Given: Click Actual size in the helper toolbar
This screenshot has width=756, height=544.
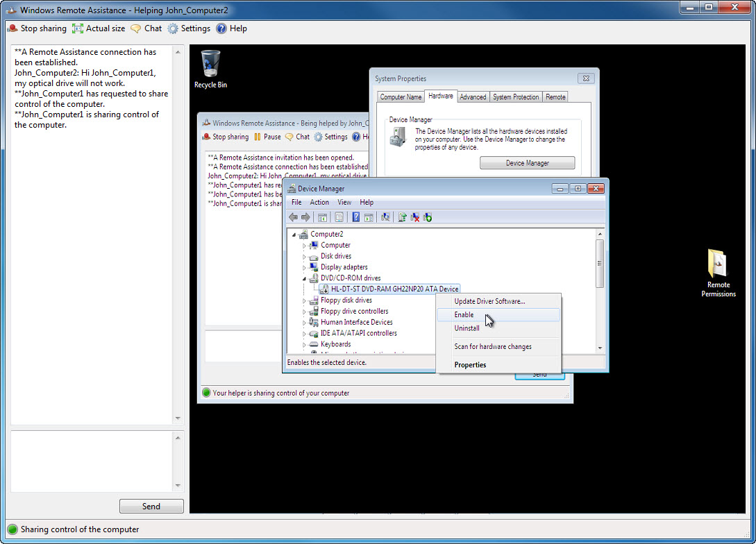Looking at the screenshot, I should [x=99, y=28].
